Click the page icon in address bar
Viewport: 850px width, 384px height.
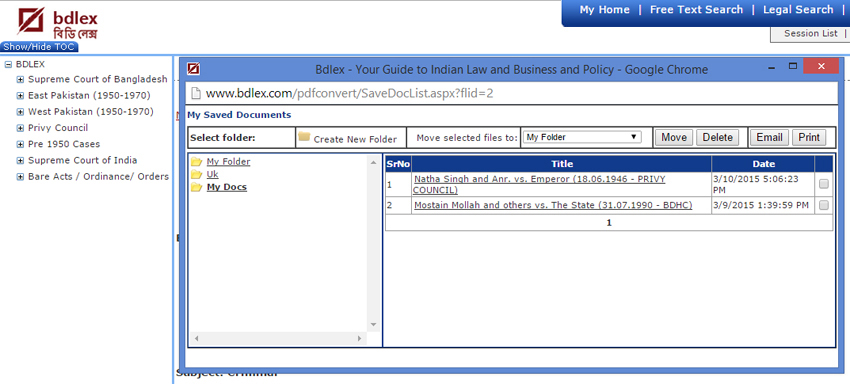196,93
